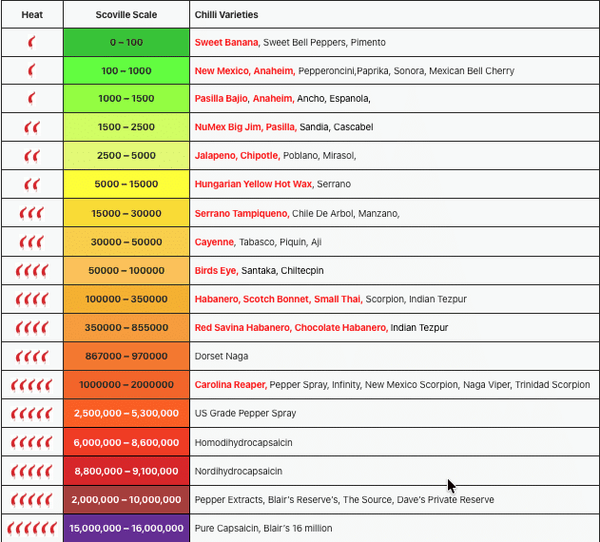Open the NuMex Big Jim link
600x542 pixels.
coord(228,127)
